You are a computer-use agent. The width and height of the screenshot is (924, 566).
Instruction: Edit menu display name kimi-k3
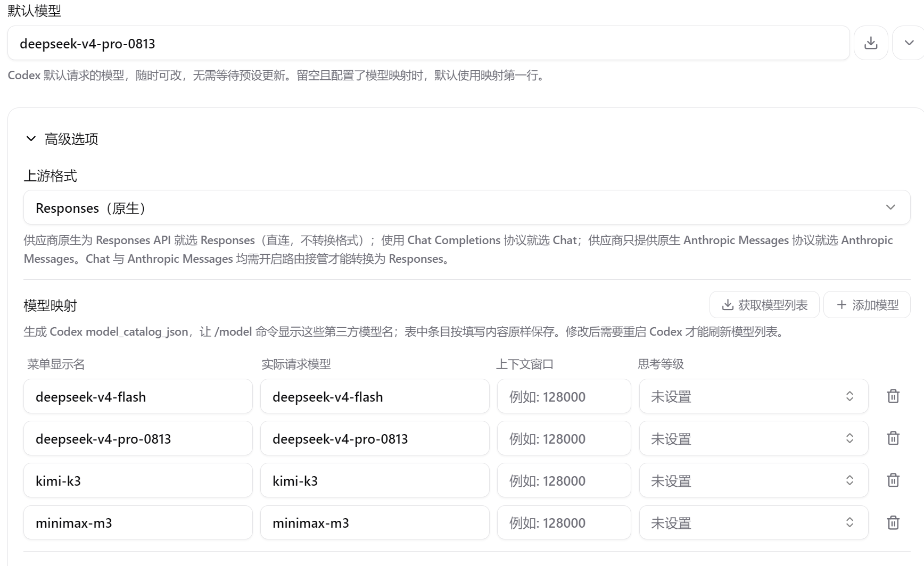[138, 480]
